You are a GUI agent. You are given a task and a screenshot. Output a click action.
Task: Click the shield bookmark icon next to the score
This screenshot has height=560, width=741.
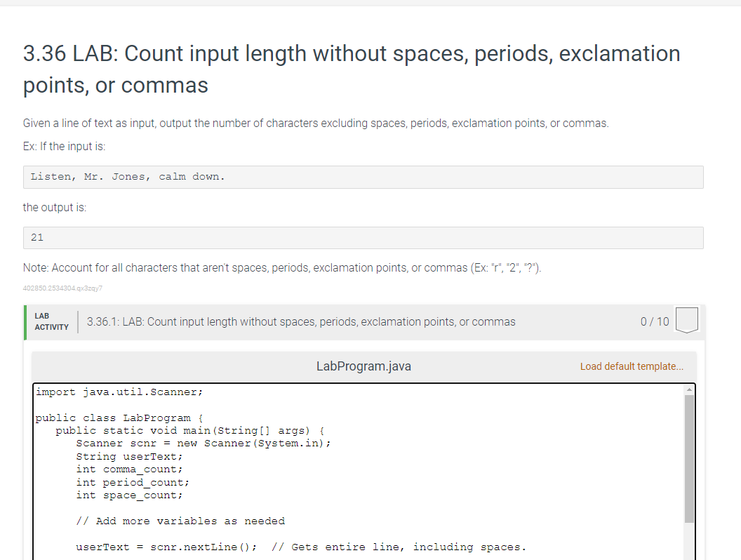686,319
